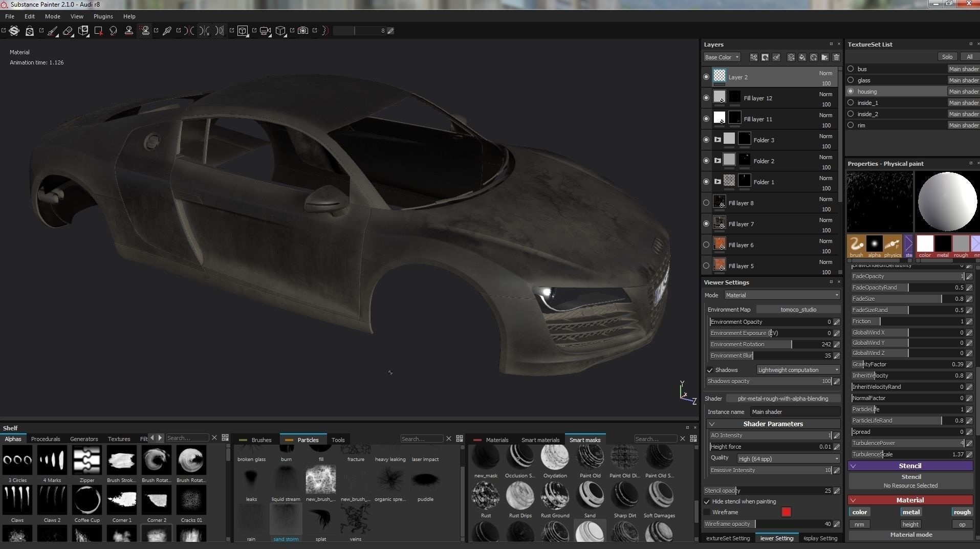Open the Plugins menu
The height and width of the screenshot is (549, 980).
[103, 16]
